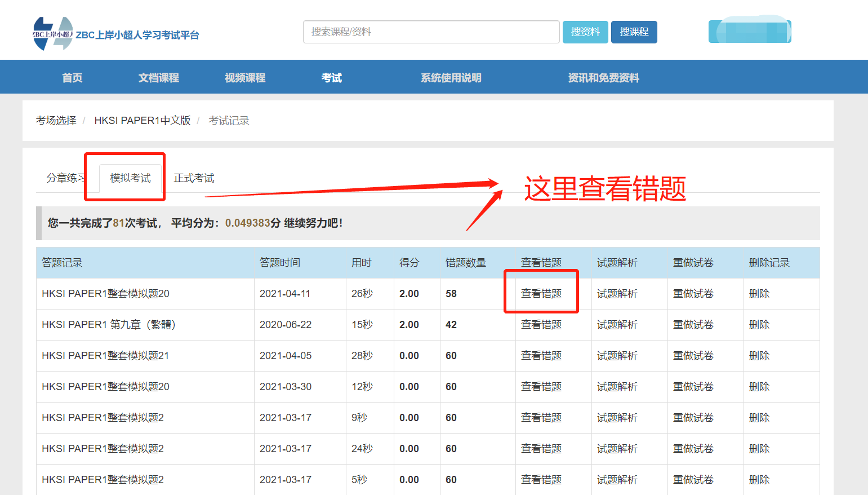This screenshot has width=868, height=495.
Task: Open 试题解析 for 模拟题2 record with 5秒
Action: click(x=617, y=480)
